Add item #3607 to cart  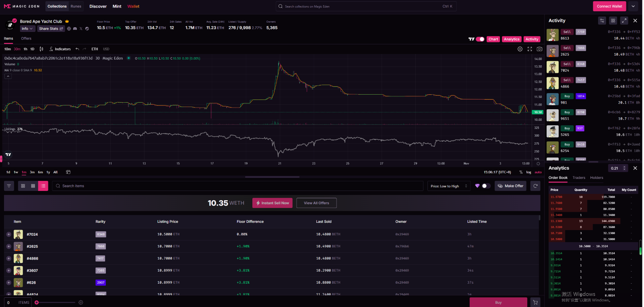pos(8,270)
